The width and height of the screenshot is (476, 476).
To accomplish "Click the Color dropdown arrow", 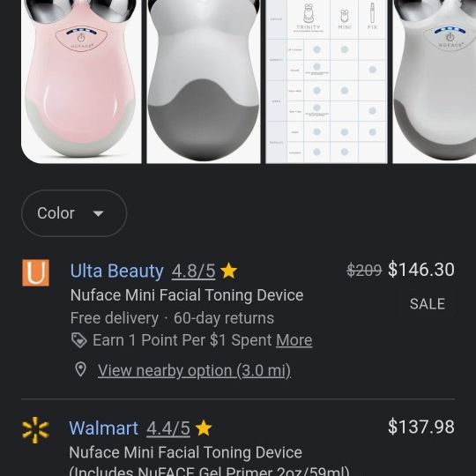I will click(98, 213).
